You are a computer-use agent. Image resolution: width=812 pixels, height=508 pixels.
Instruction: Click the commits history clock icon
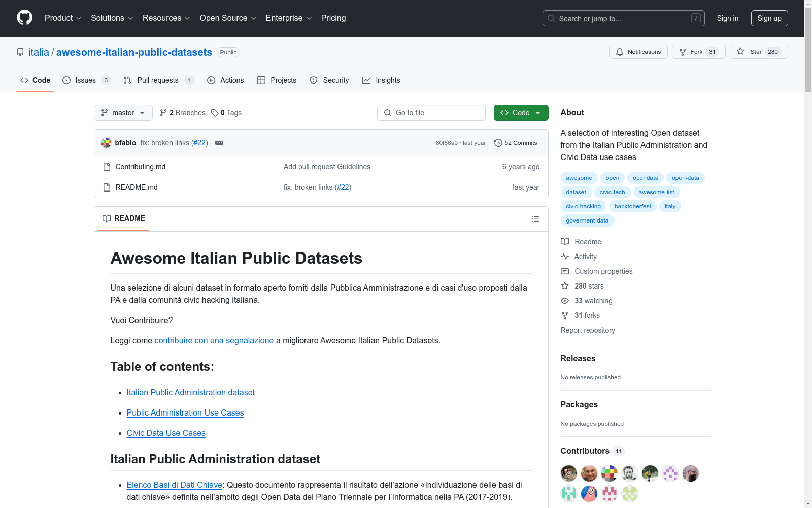click(x=498, y=143)
